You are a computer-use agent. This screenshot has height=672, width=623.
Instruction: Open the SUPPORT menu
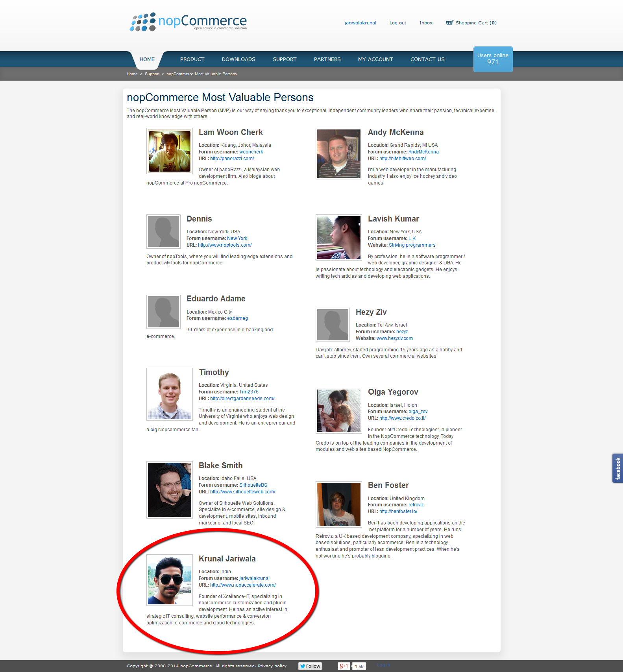point(285,59)
